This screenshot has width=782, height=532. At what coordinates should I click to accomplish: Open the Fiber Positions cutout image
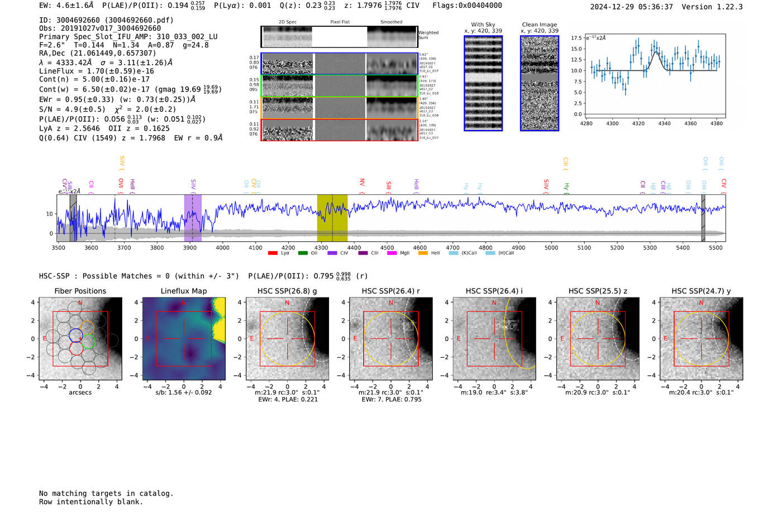(x=80, y=338)
